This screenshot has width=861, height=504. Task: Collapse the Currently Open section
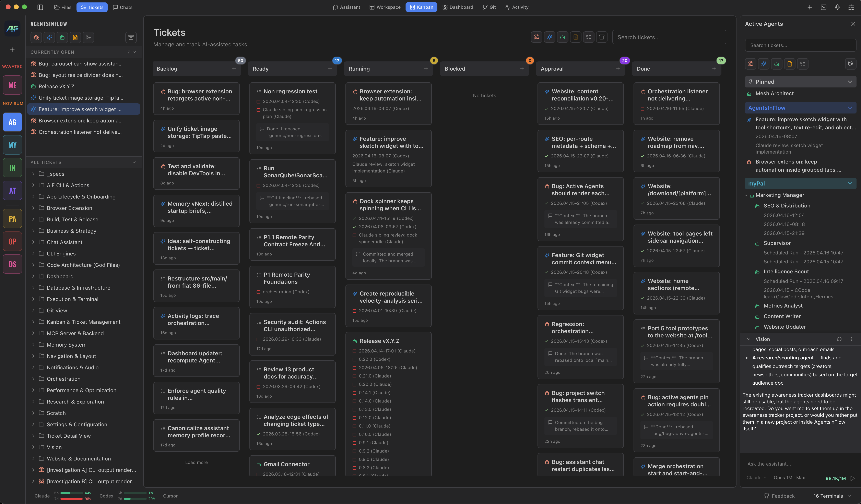click(134, 52)
